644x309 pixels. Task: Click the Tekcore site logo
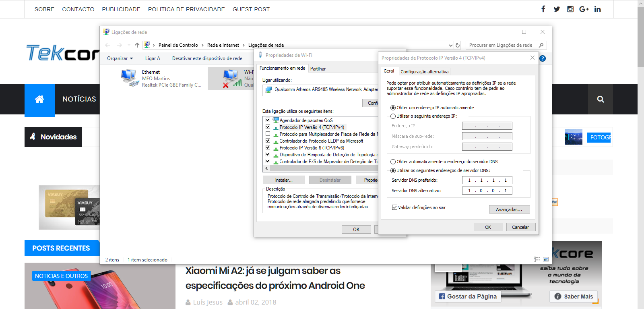point(63,53)
